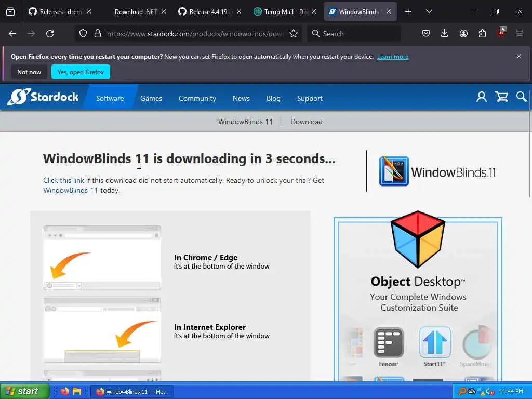Follow Learn more link
The width and height of the screenshot is (532, 399).
point(393,57)
